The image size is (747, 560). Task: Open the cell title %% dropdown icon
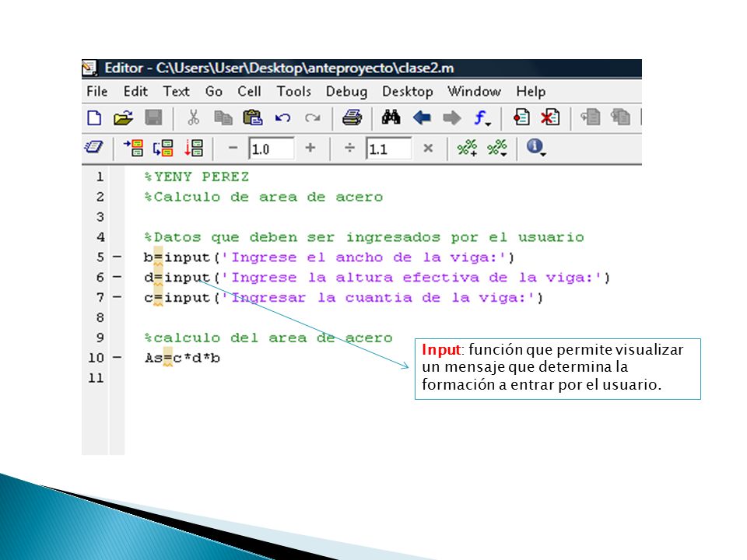point(497,148)
